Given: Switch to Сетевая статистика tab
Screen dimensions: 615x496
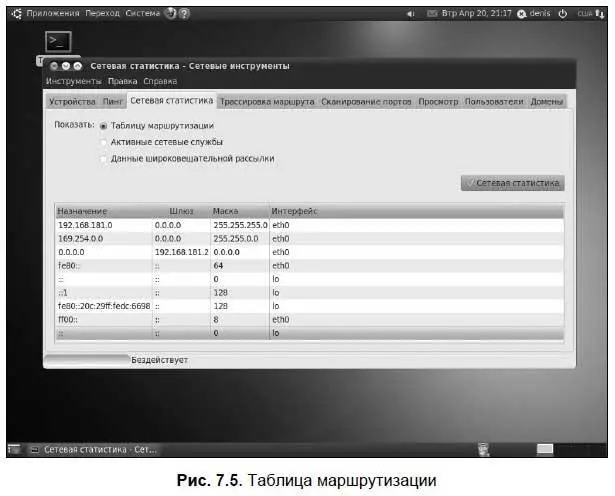Looking at the screenshot, I should coord(172,101).
